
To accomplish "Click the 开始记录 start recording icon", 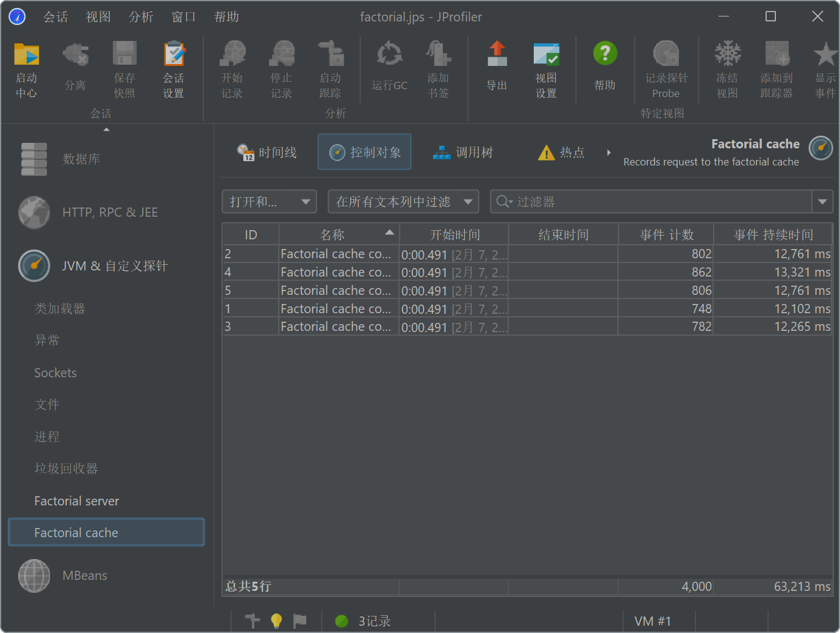I will (232, 54).
